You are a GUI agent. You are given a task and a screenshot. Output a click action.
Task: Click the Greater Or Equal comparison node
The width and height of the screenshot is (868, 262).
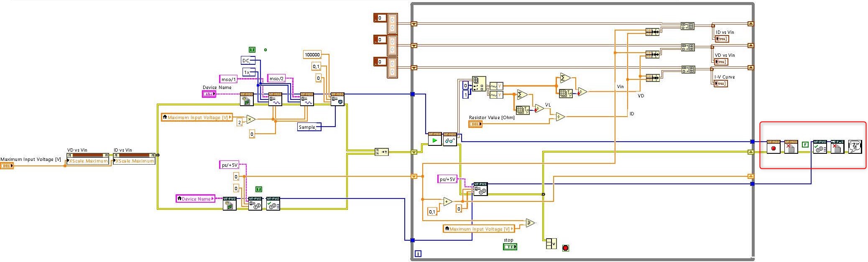coord(530,223)
